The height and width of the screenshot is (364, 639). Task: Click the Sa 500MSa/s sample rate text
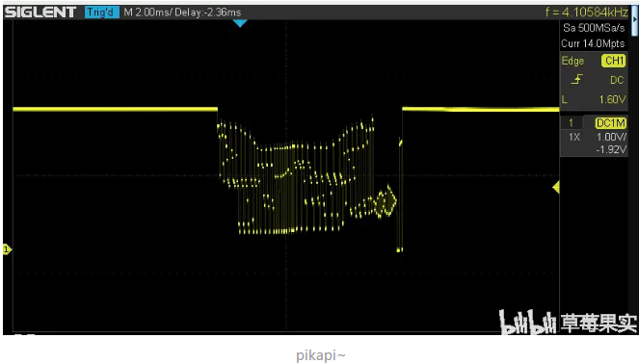pyautogui.click(x=594, y=28)
